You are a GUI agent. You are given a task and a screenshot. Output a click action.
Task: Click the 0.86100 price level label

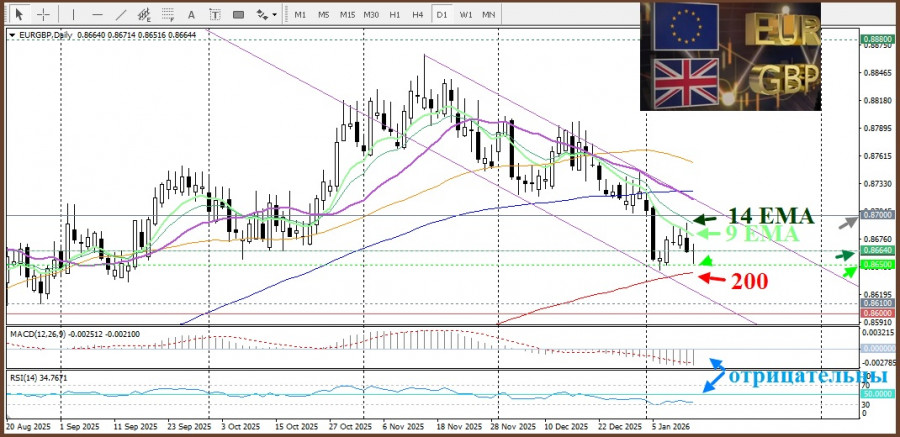click(876, 303)
